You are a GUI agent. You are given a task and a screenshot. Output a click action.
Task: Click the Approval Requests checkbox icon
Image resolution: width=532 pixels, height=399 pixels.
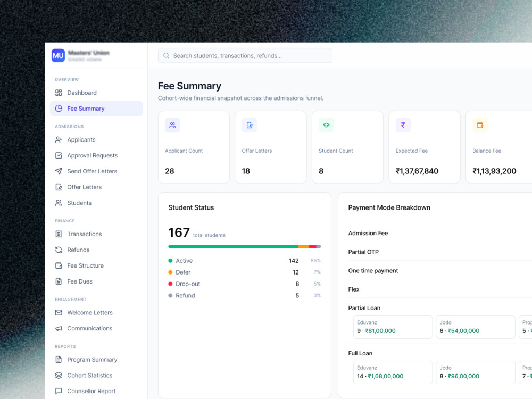[x=59, y=155]
